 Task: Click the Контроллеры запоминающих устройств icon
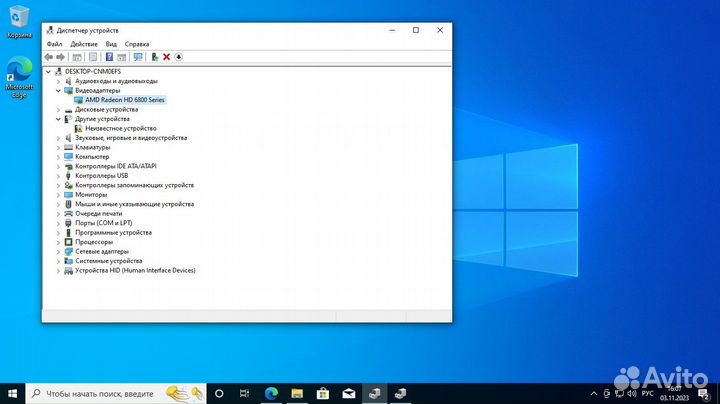coord(68,185)
